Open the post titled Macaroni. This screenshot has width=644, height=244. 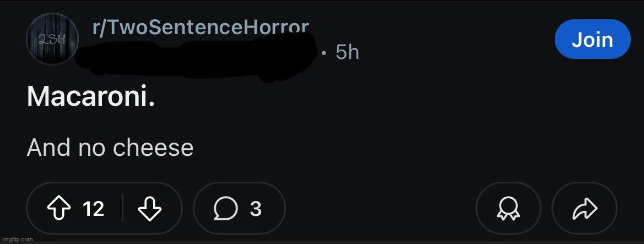click(91, 97)
